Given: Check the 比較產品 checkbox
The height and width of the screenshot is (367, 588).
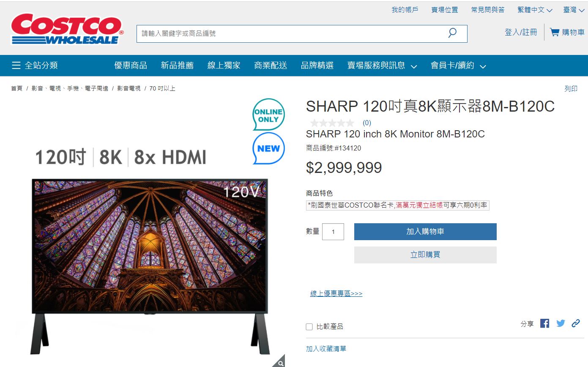Looking at the screenshot, I should pos(309,326).
